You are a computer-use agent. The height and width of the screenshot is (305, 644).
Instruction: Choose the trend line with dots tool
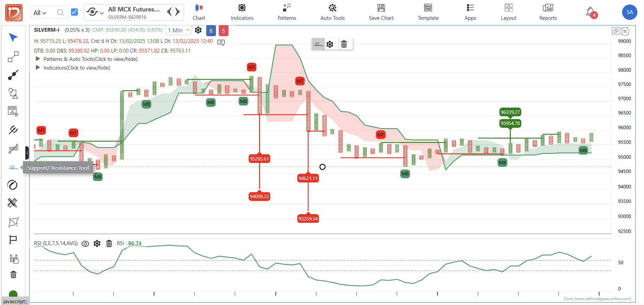coord(13,75)
